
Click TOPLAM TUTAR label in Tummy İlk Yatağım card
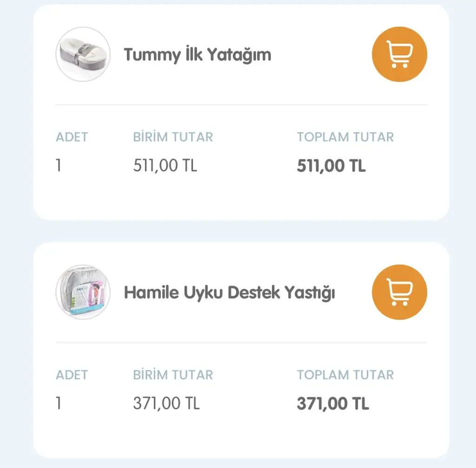pyautogui.click(x=345, y=137)
